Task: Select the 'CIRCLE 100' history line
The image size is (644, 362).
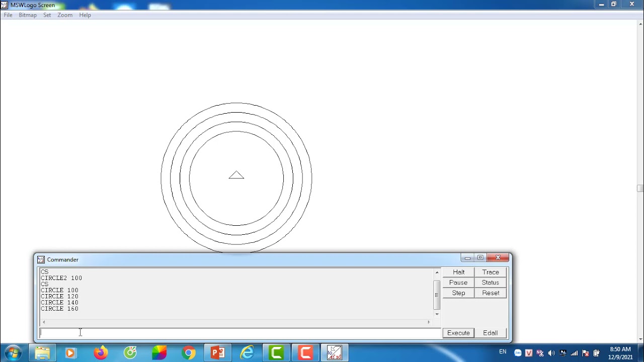Action: tap(59, 290)
